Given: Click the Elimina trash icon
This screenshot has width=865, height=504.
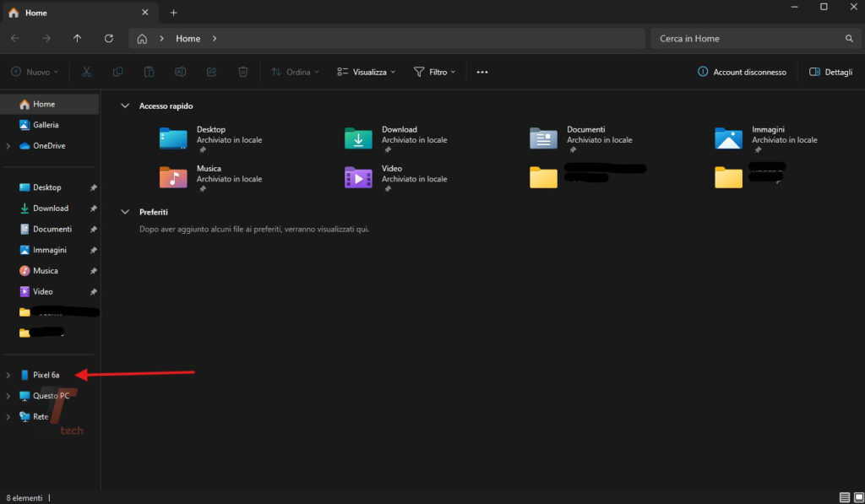Looking at the screenshot, I should (x=242, y=72).
